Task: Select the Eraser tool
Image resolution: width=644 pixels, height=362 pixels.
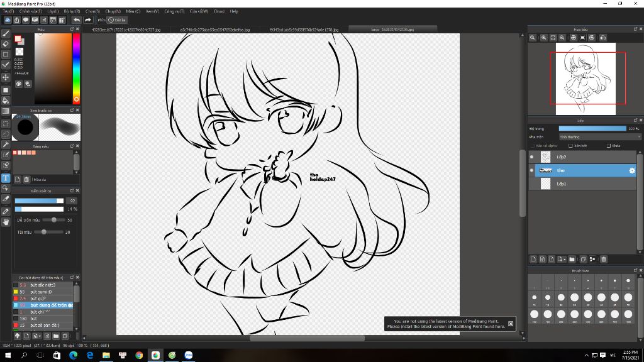Action: coord(6,44)
